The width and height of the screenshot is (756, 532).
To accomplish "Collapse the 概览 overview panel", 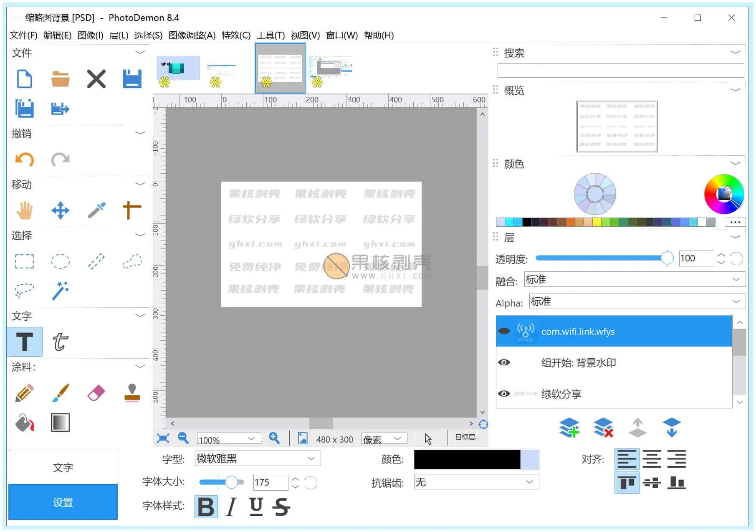I will (736, 90).
